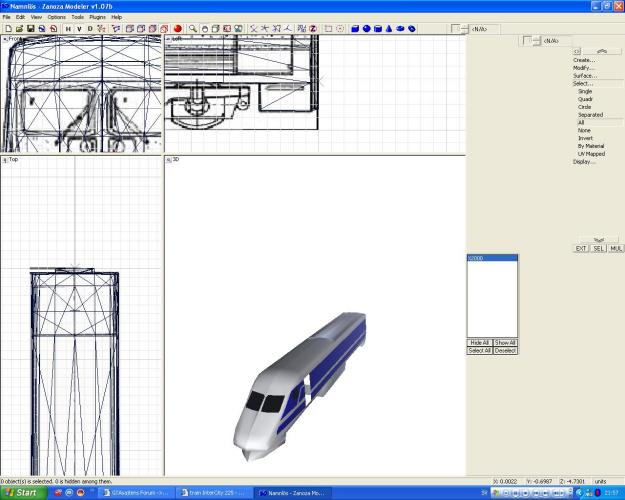Click the New file icon in toolbar
The height and width of the screenshot is (500, 625).
pyautogui.click(x=7, y=29)
